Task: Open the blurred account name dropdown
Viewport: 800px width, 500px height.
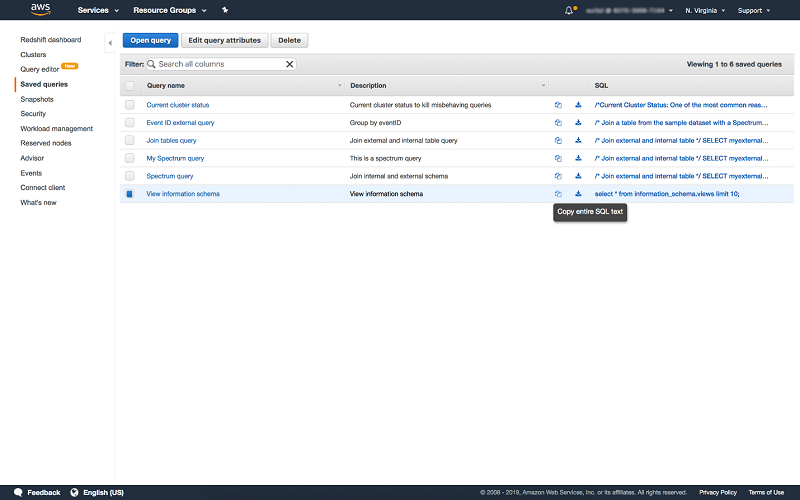Action: pyautogui.click(x=629, y=10)
